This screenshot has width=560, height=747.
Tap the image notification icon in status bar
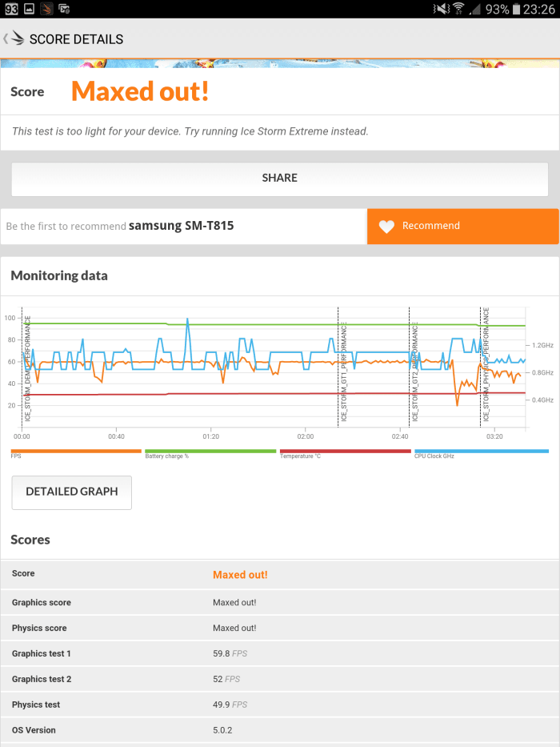coord(29,9)
